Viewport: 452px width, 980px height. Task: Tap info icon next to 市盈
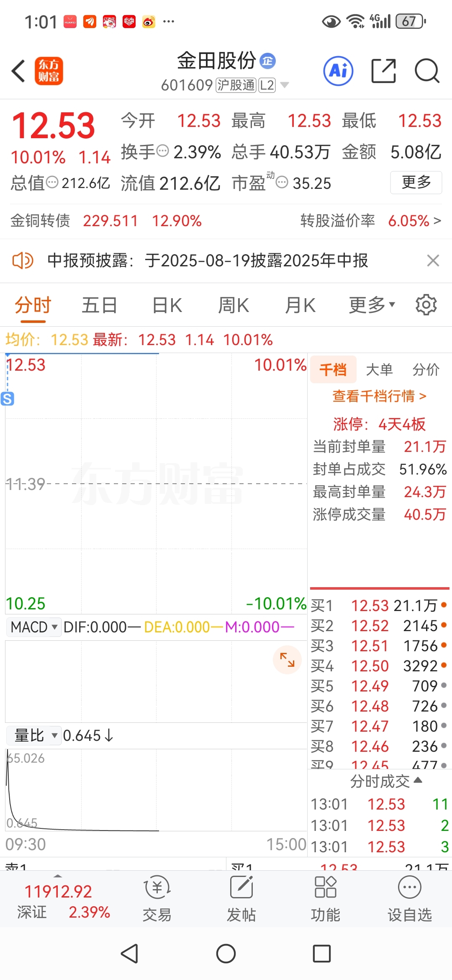[282, 183]
